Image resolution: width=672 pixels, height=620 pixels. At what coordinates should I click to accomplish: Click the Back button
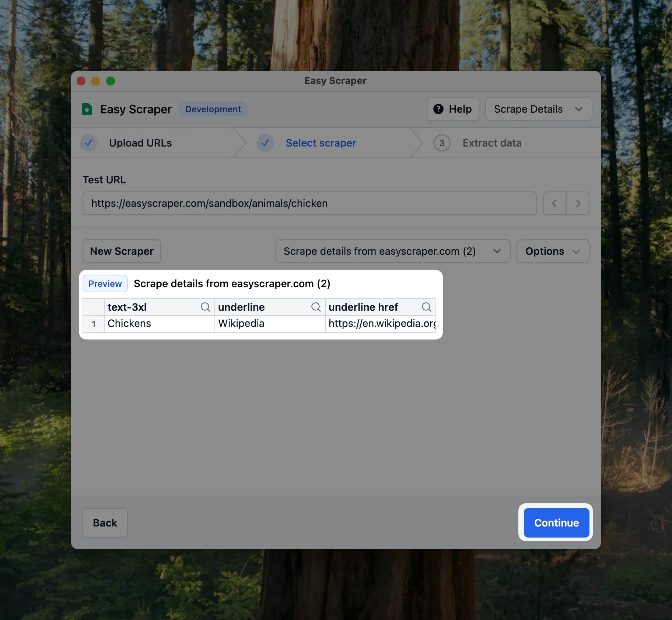point(105,523)
